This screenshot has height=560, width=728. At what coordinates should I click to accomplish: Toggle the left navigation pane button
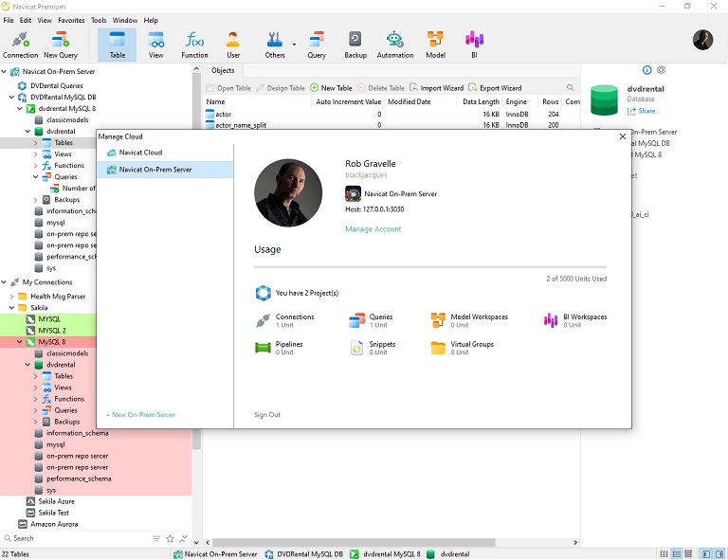[706, 554]
